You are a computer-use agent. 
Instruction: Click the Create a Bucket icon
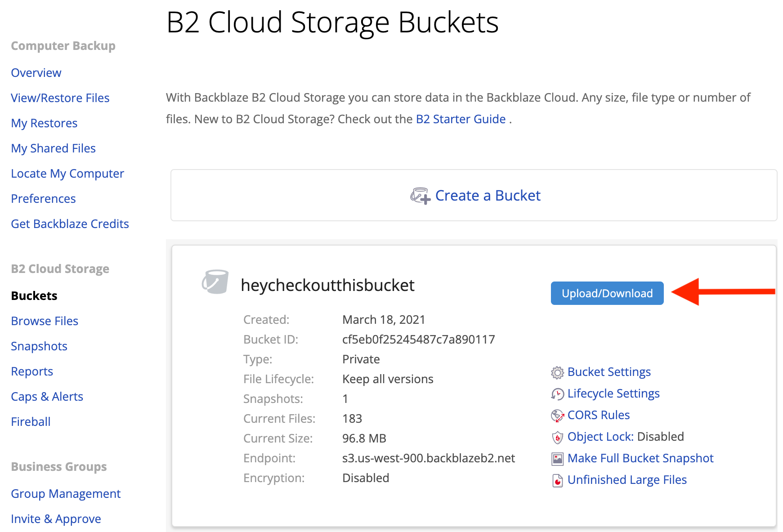[x=421, y=196]
